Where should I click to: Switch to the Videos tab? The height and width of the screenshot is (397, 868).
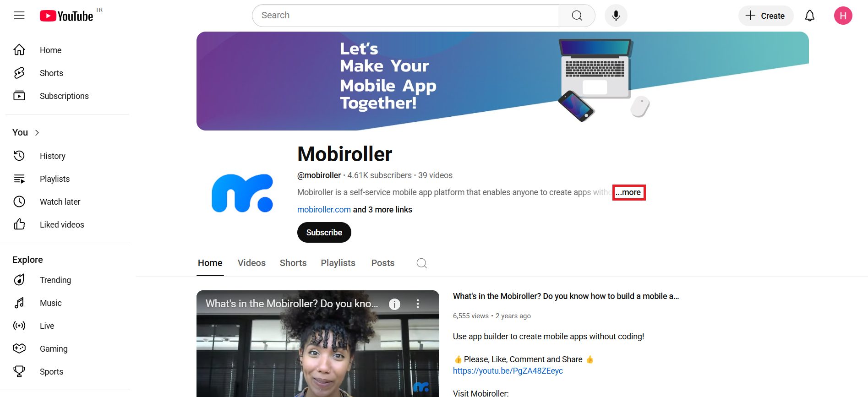251,263
